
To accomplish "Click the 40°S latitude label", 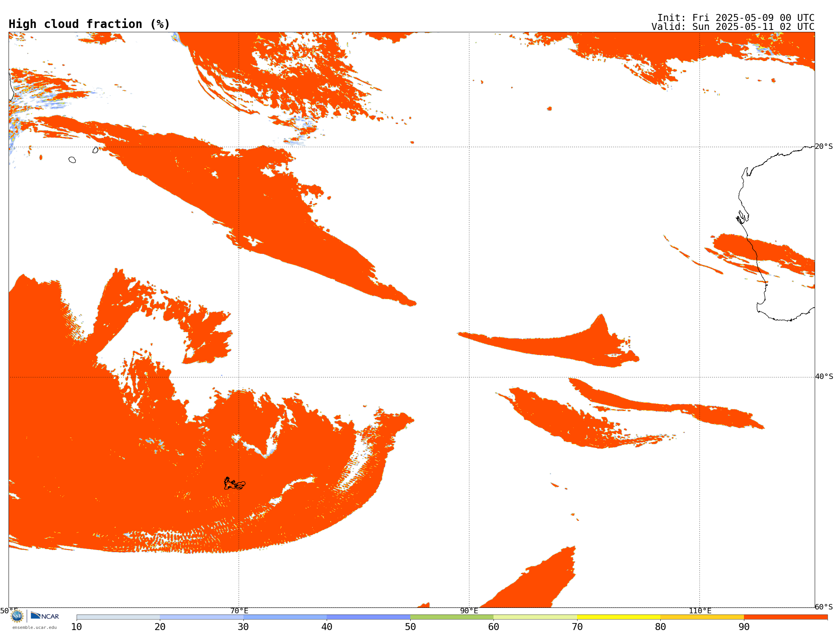I will click(824, 377).
